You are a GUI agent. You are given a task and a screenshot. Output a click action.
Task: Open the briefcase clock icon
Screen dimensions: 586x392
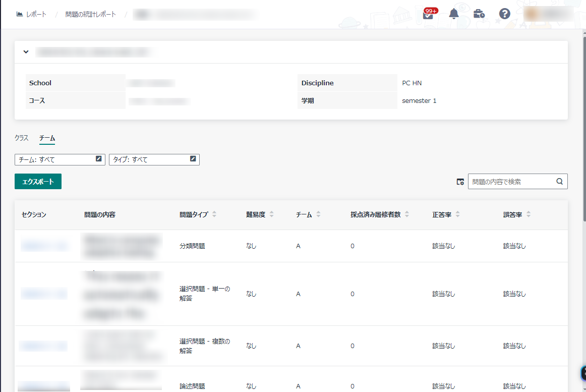479,14
